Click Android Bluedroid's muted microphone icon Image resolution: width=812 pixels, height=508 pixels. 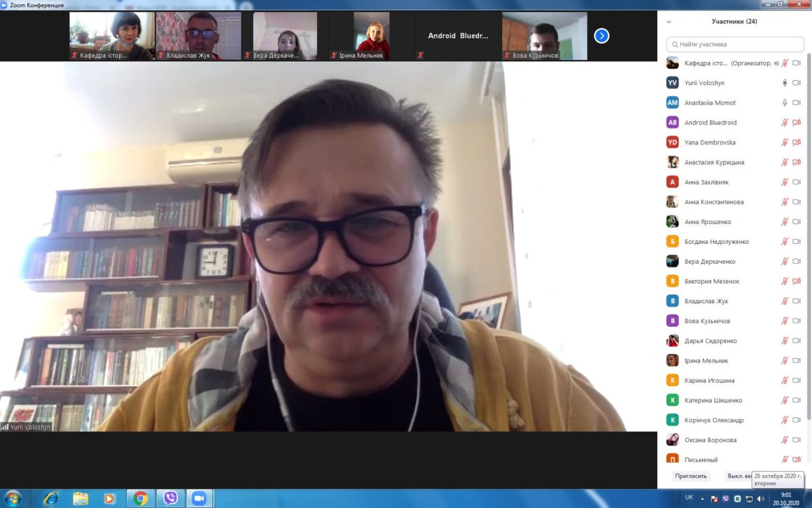[785, 123]
